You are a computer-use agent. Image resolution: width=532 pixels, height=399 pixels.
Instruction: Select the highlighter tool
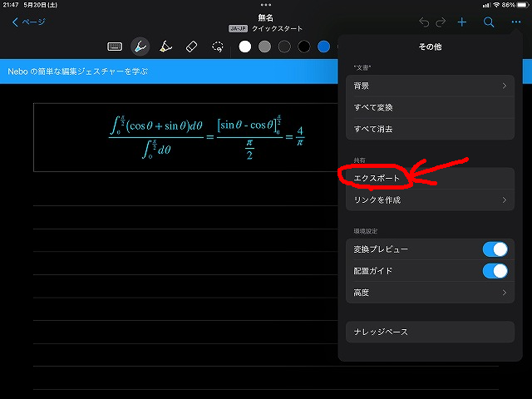coord(165,47)
